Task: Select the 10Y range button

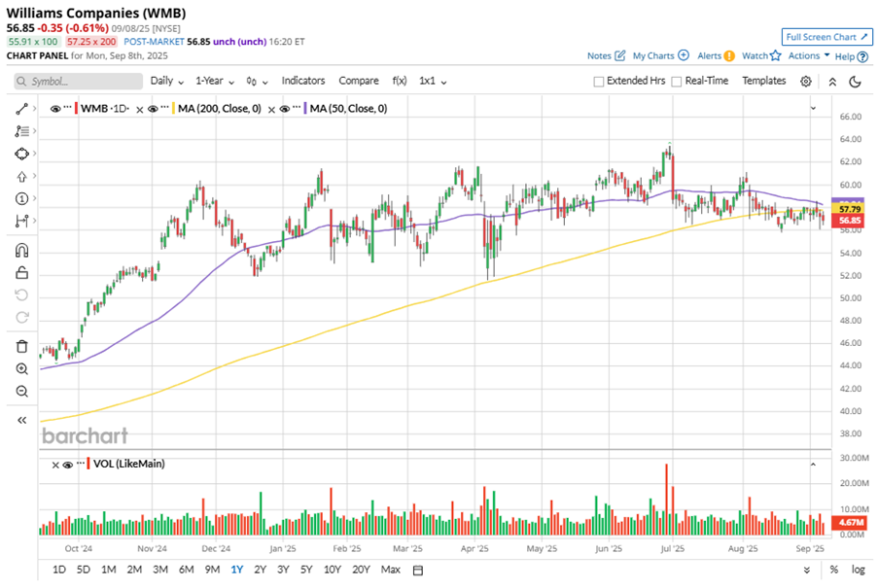Action: pos(333,570)
